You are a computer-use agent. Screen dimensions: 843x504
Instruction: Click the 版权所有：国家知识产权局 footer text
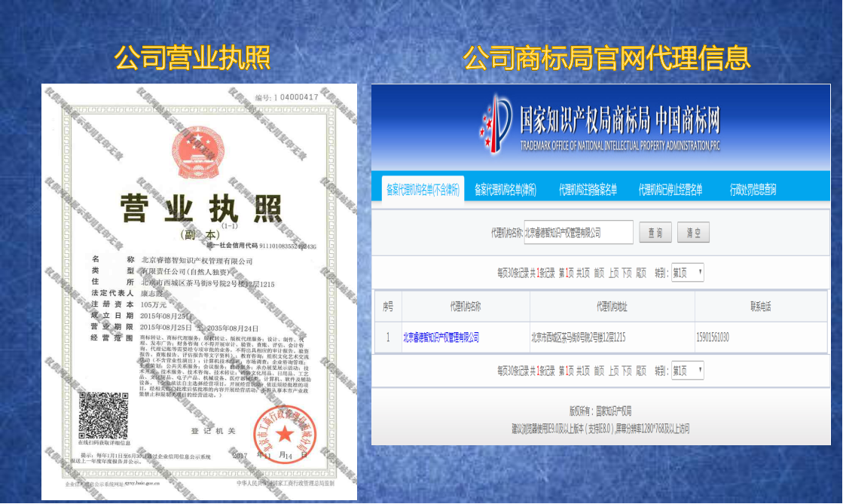600,411
